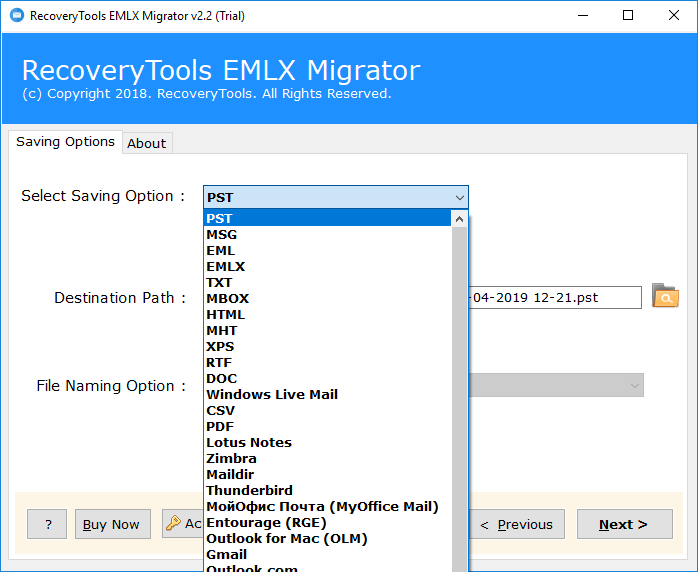This screenshot has height=572, width=698.
Task: Select Entourage (RGE) option
Action: [328, 523]
